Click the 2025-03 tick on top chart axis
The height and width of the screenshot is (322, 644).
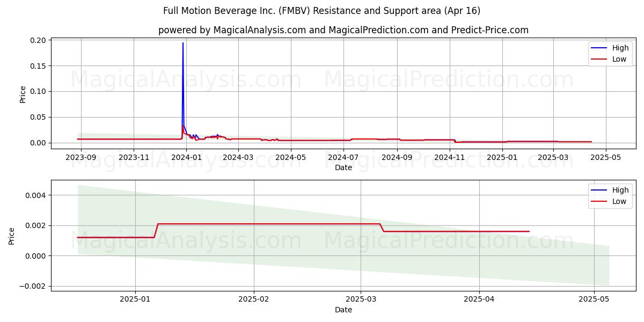point(553,157)
